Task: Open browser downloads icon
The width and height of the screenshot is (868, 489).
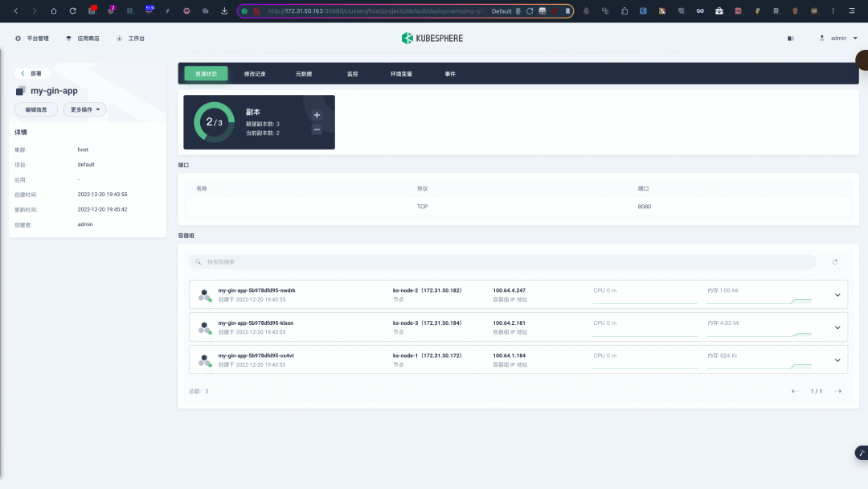Action: pos(224,10)
